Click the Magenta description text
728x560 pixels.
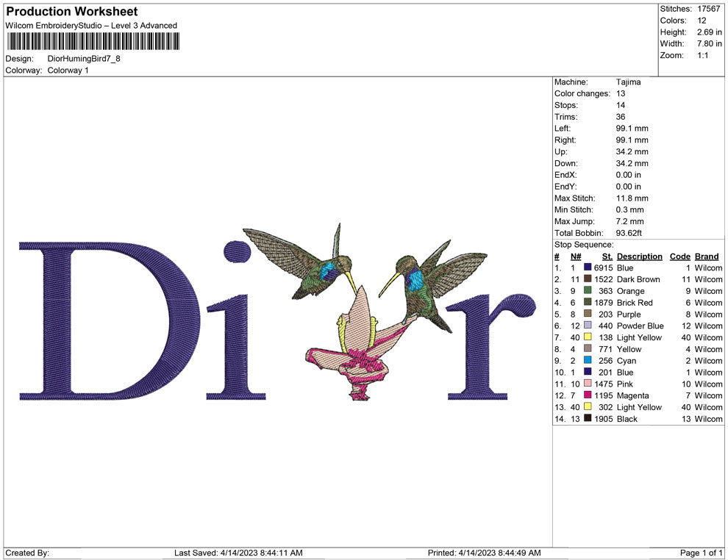coord(633,395)
